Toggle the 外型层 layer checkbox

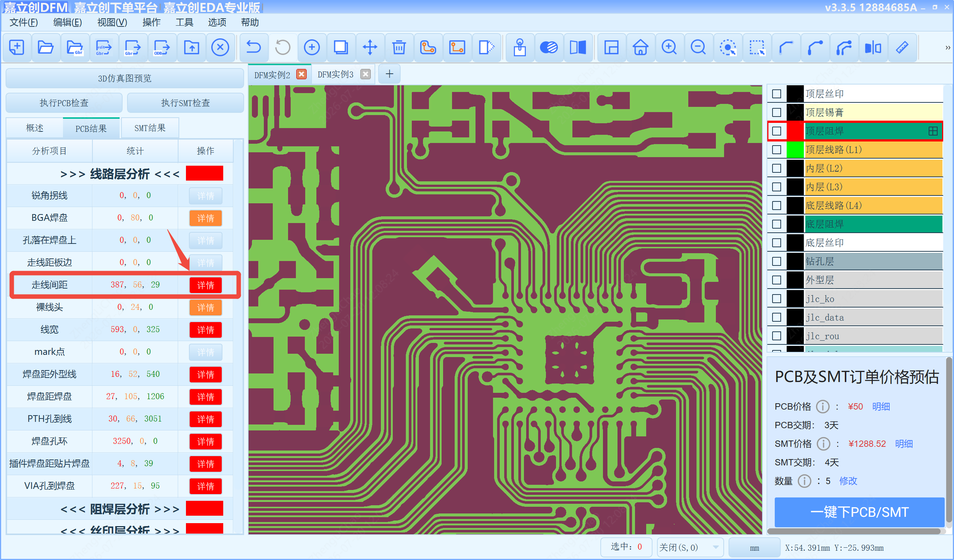coord(777,280)
